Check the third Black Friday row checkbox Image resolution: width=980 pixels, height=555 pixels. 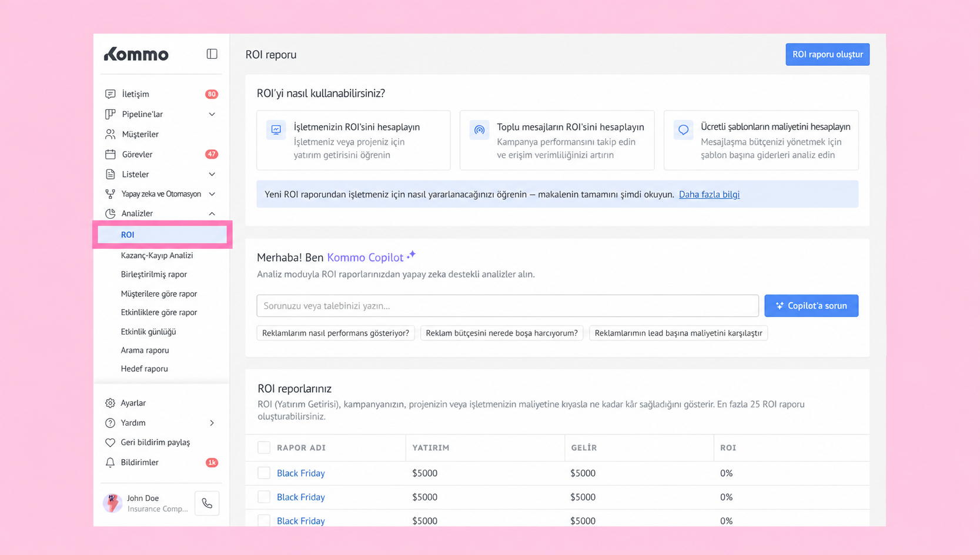coord(264,521)
